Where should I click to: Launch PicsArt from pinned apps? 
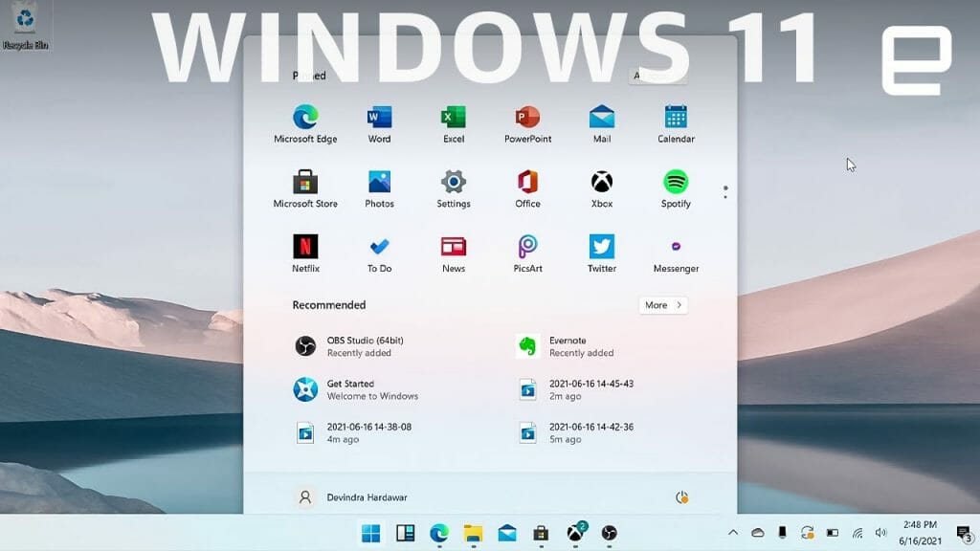pyautogui.click(x=527, y=253)
